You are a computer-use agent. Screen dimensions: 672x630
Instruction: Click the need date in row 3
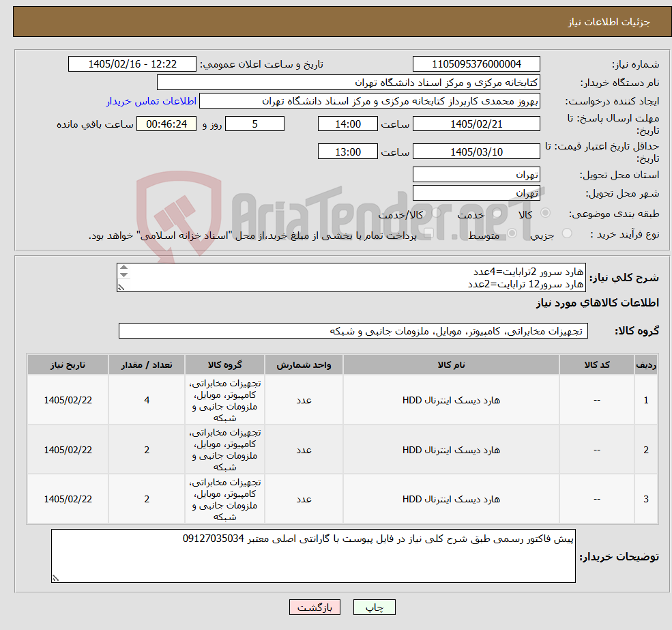click(x=68, y=499)
